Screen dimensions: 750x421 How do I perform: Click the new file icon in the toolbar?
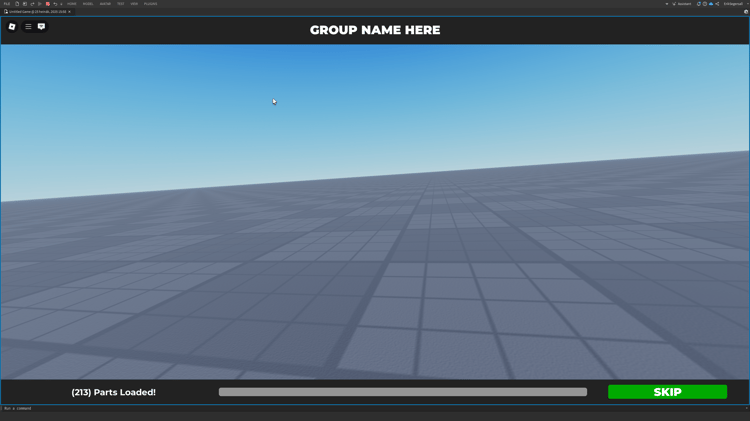click(x=17, y=4)
